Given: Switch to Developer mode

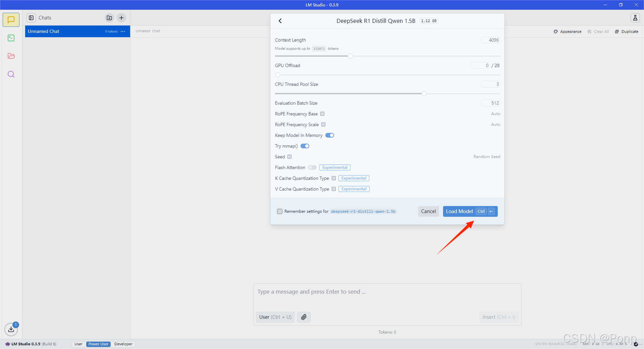Looking at the screenshot, I should tap(123, 344).
